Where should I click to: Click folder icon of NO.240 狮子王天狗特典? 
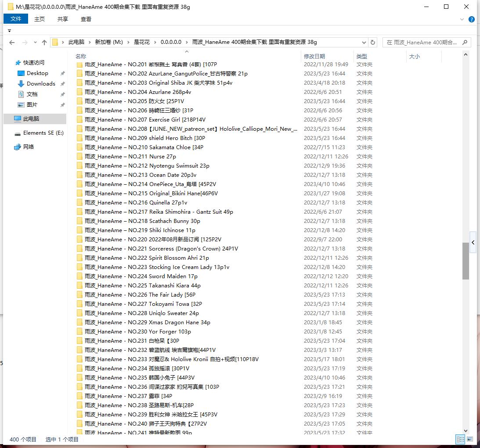click(x=79, y=423)
